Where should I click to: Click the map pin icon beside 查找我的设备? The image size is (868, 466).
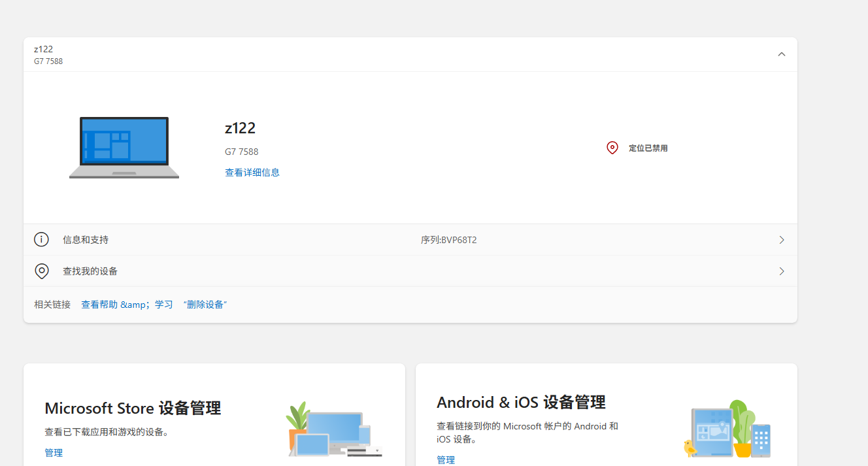coord(42,271)
